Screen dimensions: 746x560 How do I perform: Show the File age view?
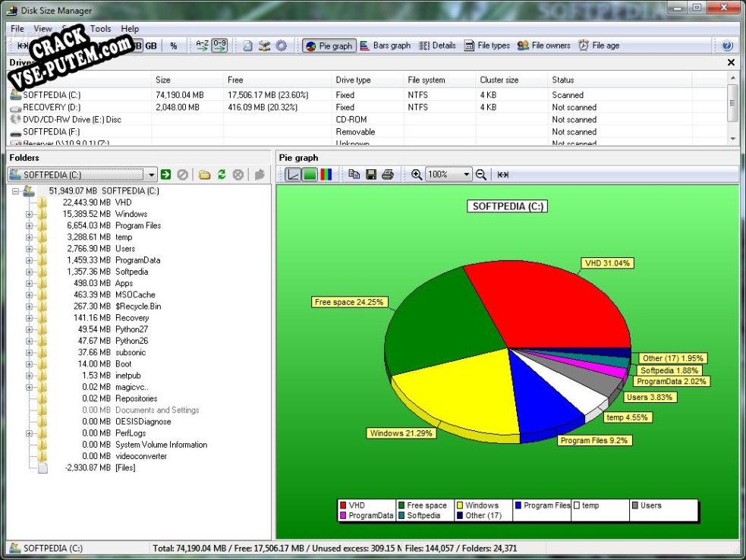pyautogui.click(x=599, y=46)
